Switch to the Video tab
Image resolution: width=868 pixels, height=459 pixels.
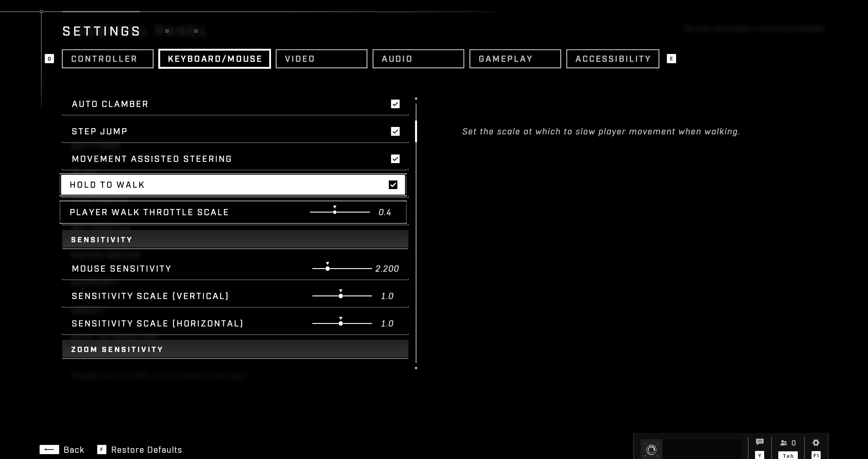(321, 59)
